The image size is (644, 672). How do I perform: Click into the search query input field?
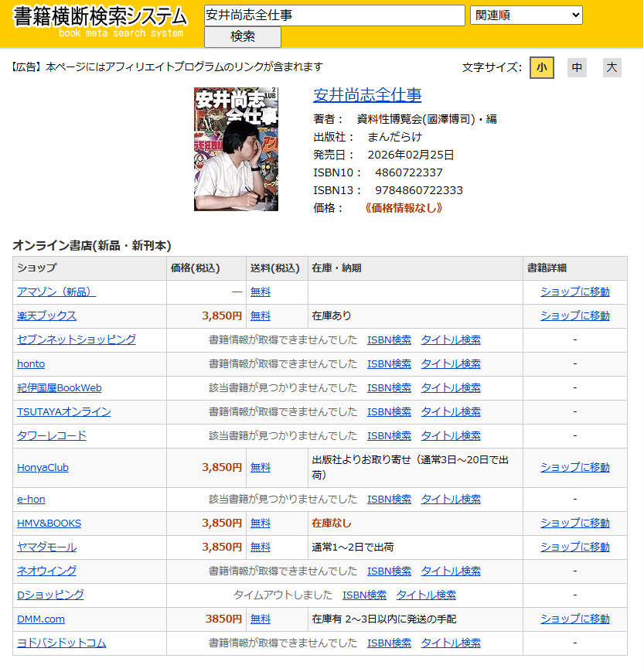click(x=332, y=15)
